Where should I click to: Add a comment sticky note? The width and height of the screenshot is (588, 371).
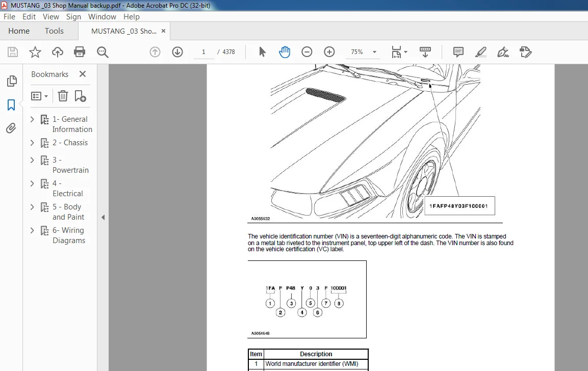click(458, 51)
